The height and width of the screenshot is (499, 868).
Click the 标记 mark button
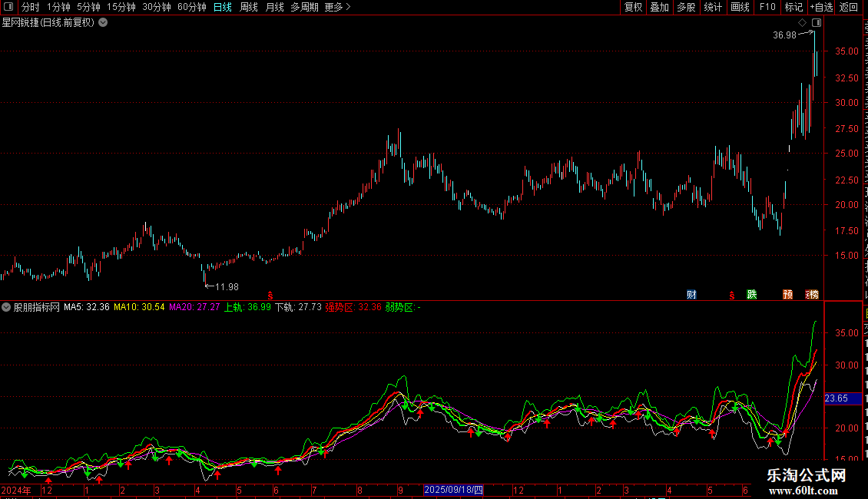click(x=793, y=7)
